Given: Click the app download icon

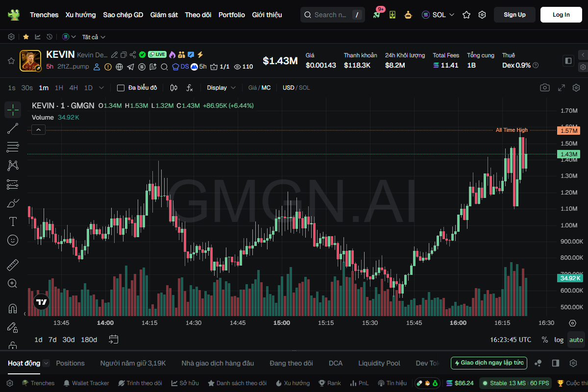Looking at the screenshot, I should [392, 15].
